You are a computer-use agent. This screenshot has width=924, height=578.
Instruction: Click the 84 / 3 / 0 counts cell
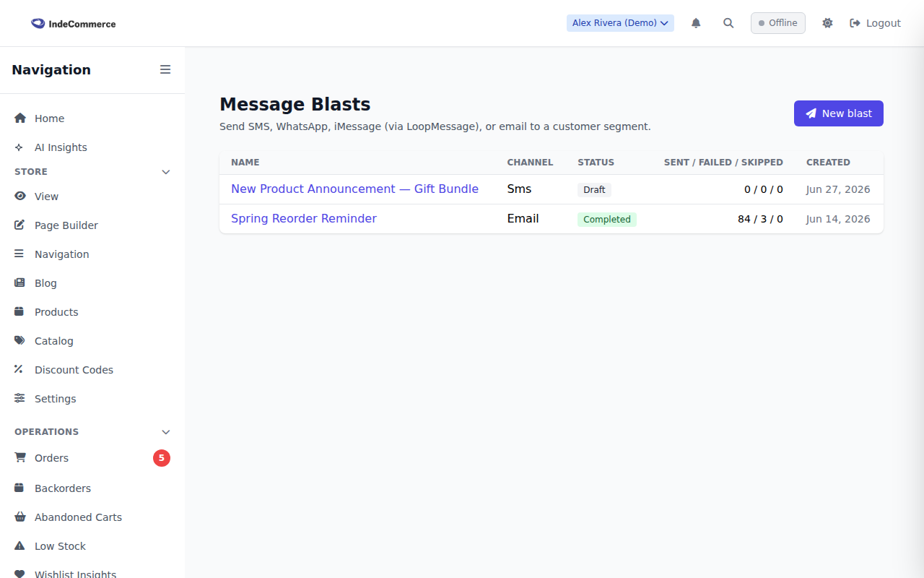(x=760, y=219)
